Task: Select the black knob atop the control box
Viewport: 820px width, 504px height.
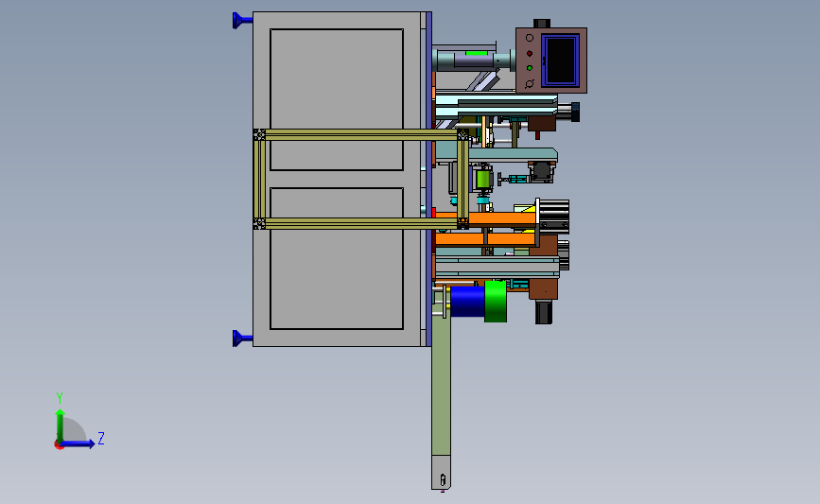Action: (542, 24)
